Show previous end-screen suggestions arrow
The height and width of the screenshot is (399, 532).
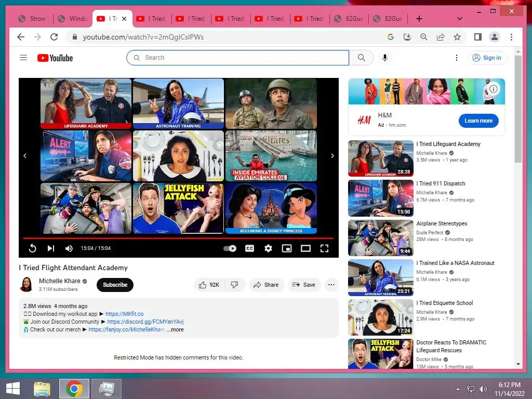click(x=25, y=156)
